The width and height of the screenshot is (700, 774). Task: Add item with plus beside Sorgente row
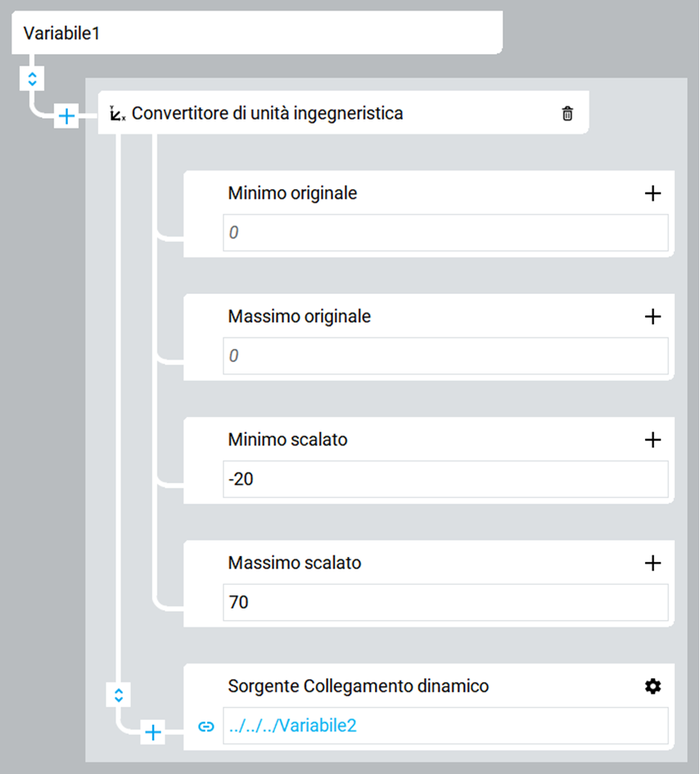[x=153, y=732]
